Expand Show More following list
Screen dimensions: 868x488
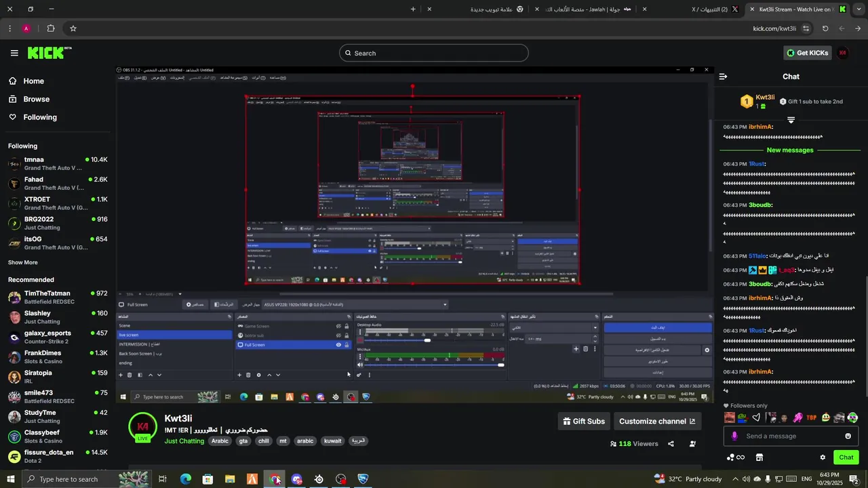tap(23, 262)
